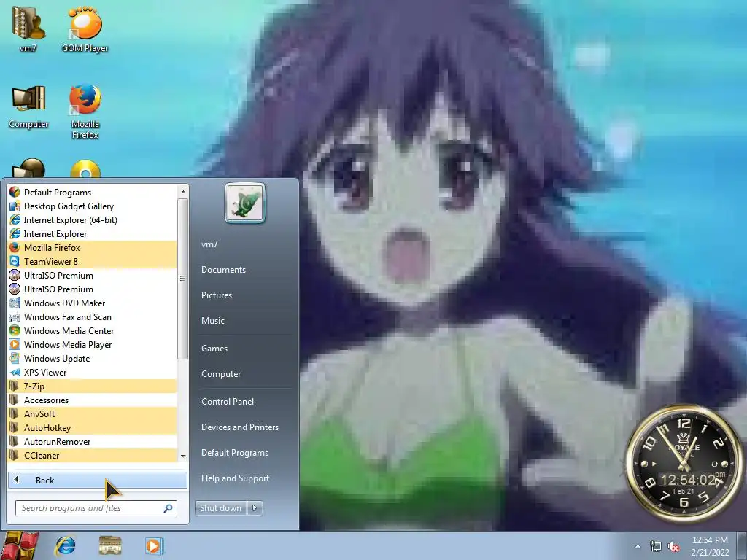Click the Windows DVD Maker icon
Screen dimensions: 747x560
click(15, 303)
